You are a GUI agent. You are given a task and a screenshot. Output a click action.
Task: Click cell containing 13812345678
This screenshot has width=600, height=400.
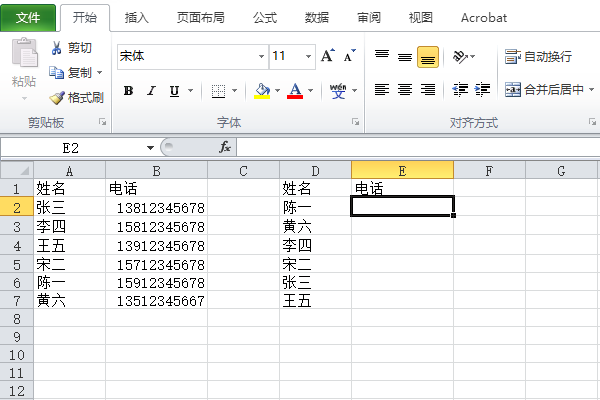tap(157, 208)
